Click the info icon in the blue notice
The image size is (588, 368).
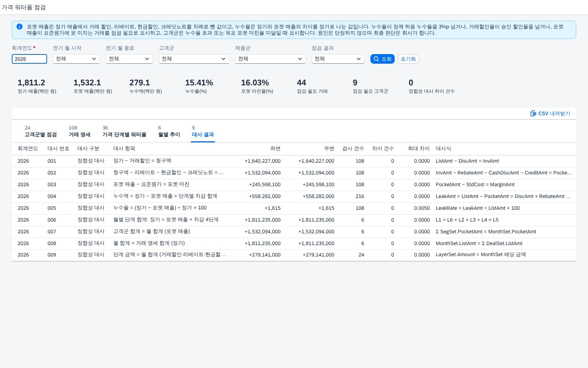19,26
